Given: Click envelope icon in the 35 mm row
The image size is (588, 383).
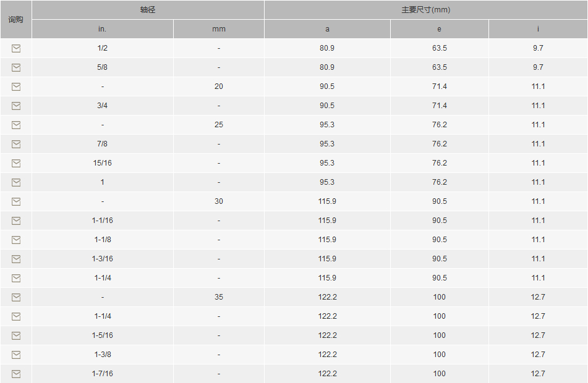Looking at the screenshot, I should [x=16, y=297].
